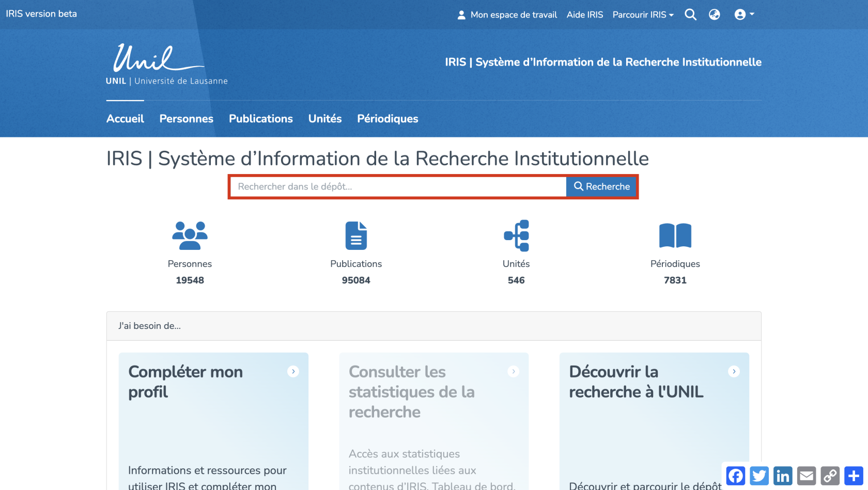The image size is (868, 490).
Task: Expand the Parcourir IRIS dropdown
Action: 643,14
